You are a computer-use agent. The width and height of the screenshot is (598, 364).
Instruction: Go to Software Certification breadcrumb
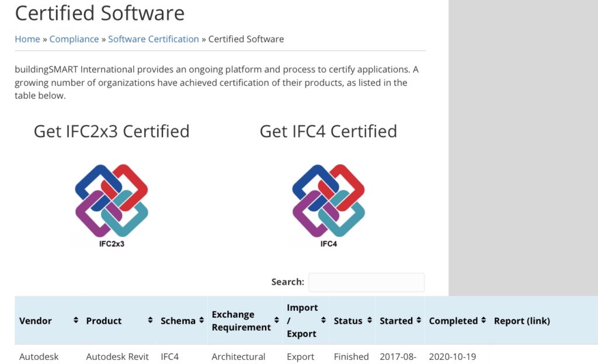[154, 39]
